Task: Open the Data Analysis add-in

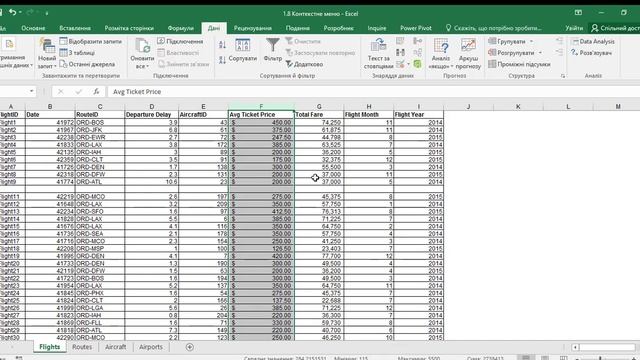Action: click(x=593, y=41)
